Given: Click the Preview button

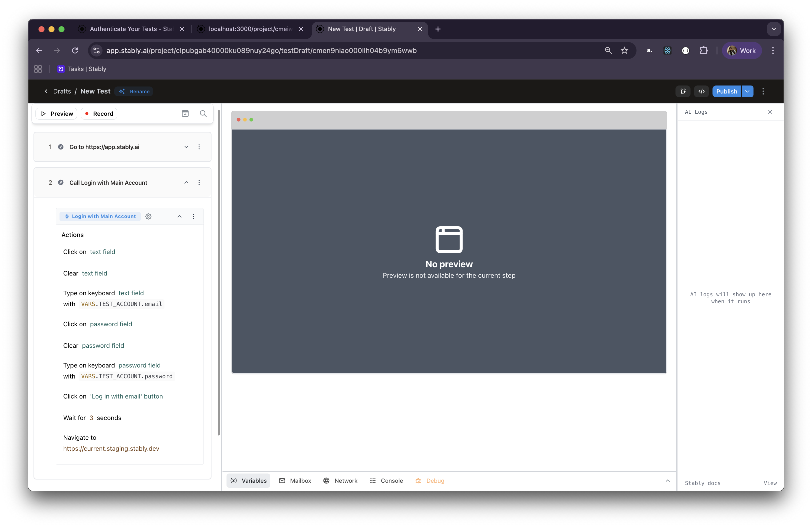Looking at the screenshot, I should coord(57,113).
